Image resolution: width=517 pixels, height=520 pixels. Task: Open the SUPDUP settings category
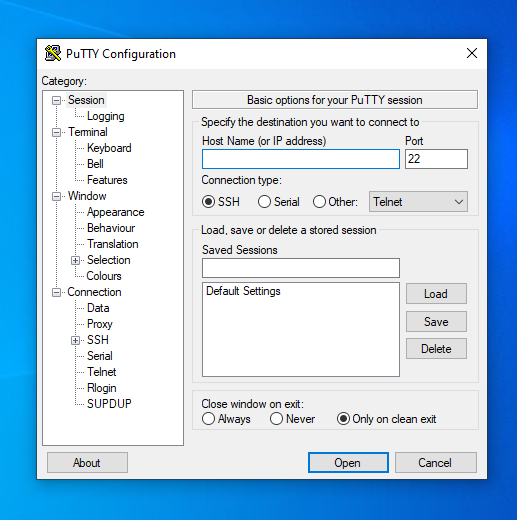pos(109,404)
